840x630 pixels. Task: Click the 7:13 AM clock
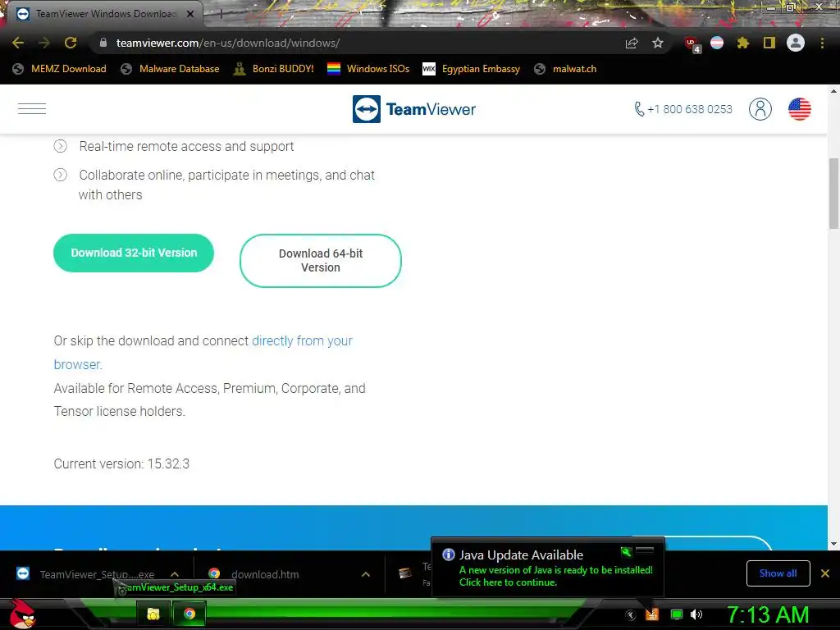coord(767,615)
